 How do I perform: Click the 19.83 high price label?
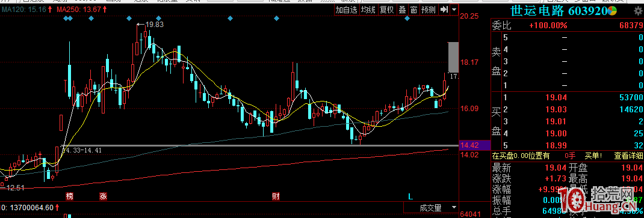154,25
